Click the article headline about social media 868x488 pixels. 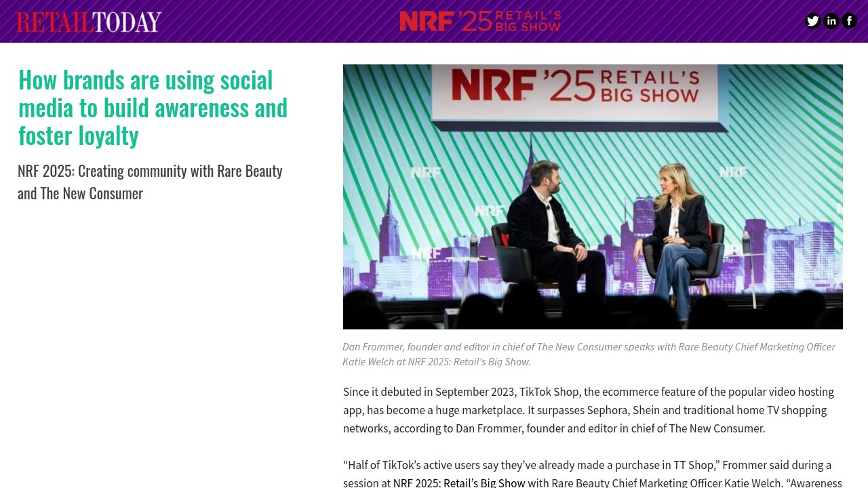pos(153,106)
